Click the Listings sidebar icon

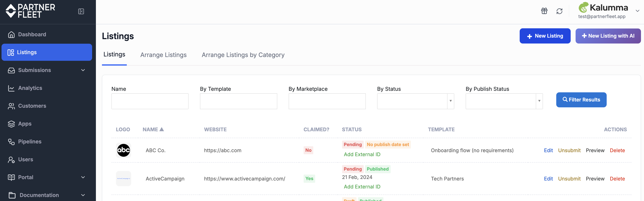11,52
